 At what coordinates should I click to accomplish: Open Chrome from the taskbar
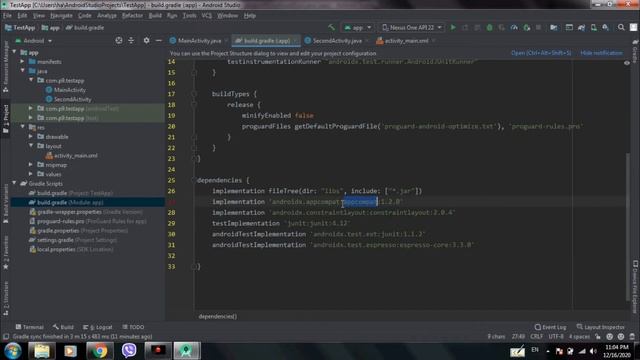pos(99,351)
